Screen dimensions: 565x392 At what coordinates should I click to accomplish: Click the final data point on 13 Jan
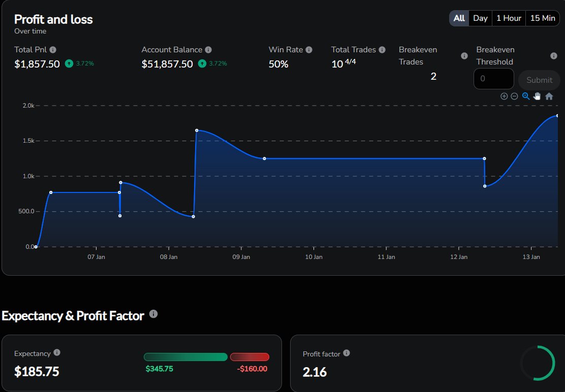557,116
